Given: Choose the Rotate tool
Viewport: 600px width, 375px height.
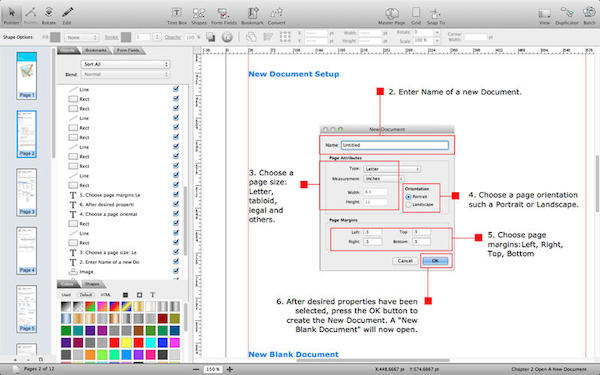Looking at the screenshot, I should point(49,15).
